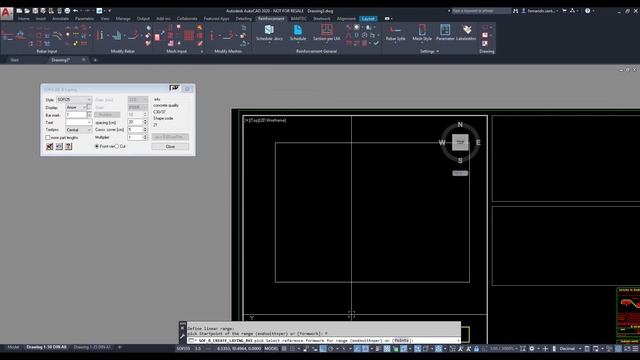This screenshot has width=640, height=360.
Task: Open the Collaborate ribbon tab
Action: (187, 19)
